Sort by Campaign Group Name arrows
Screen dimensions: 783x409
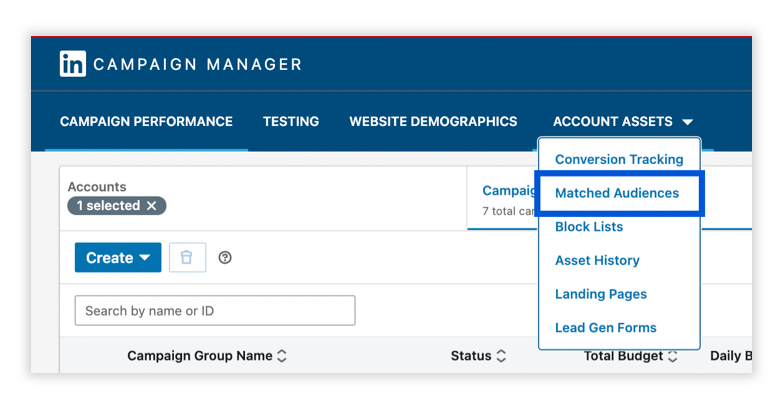tap(282, 356)
